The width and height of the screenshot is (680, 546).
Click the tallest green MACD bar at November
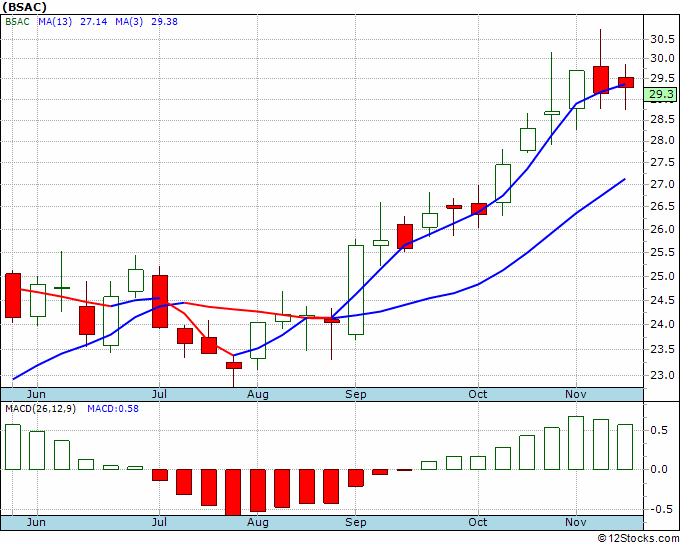click(576, 443)
